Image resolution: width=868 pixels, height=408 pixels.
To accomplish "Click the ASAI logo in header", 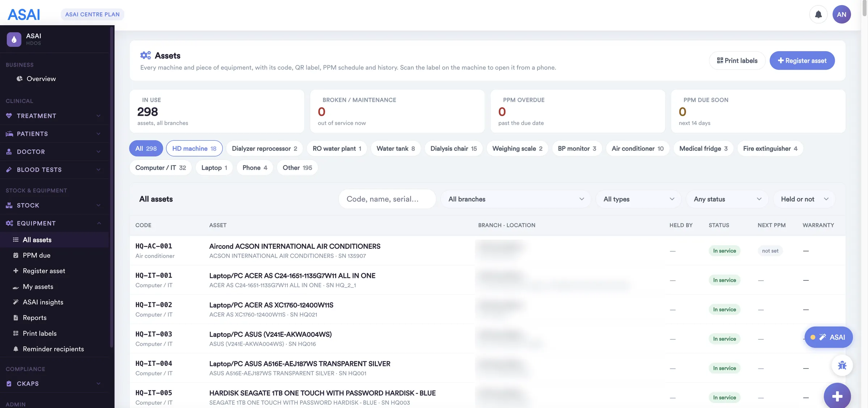I will tap(24, 14).
